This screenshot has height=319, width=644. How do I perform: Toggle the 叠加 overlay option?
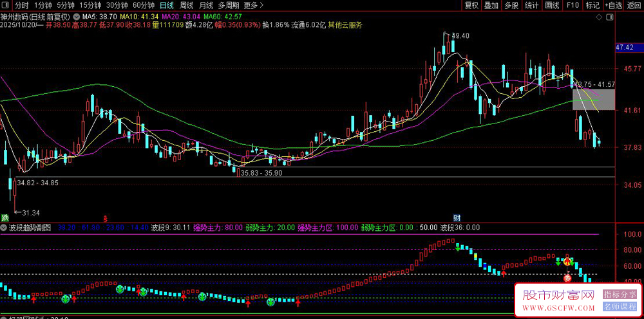pyautogui.click(x=491, y=5)
